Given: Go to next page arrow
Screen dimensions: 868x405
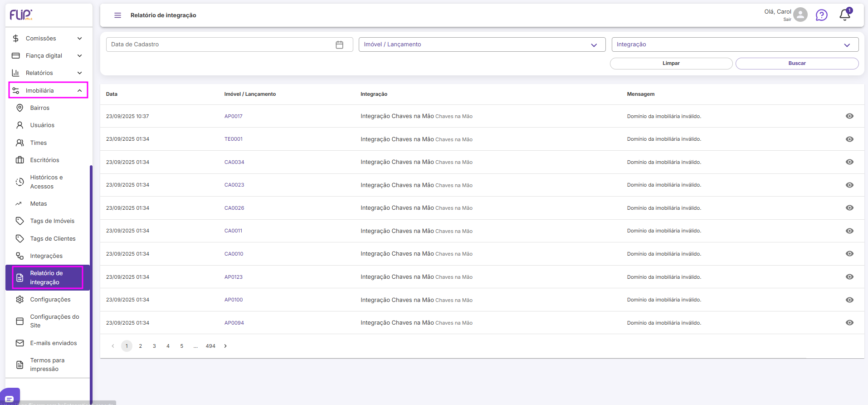Looking at the screenshot, I should tap(225, 346).
